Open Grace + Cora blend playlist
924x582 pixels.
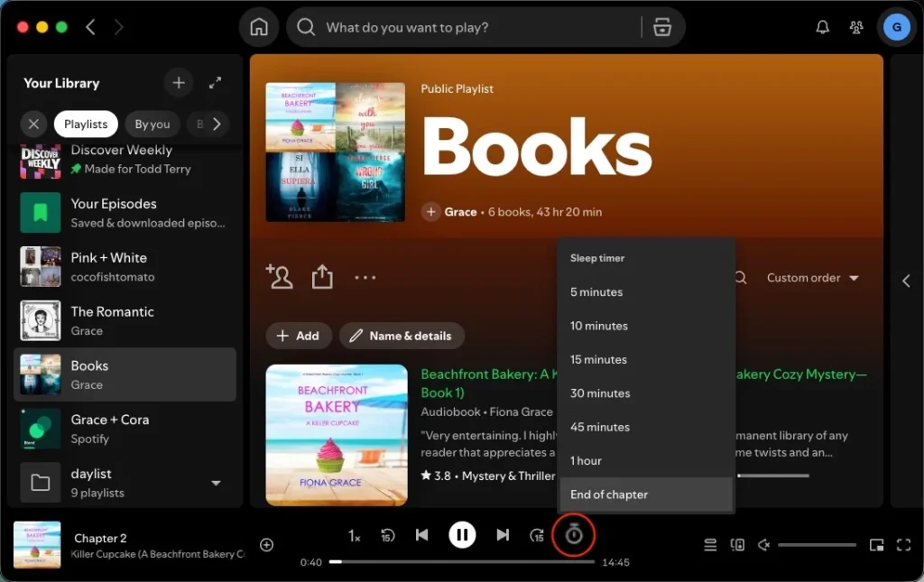click(x=125, y=429)
